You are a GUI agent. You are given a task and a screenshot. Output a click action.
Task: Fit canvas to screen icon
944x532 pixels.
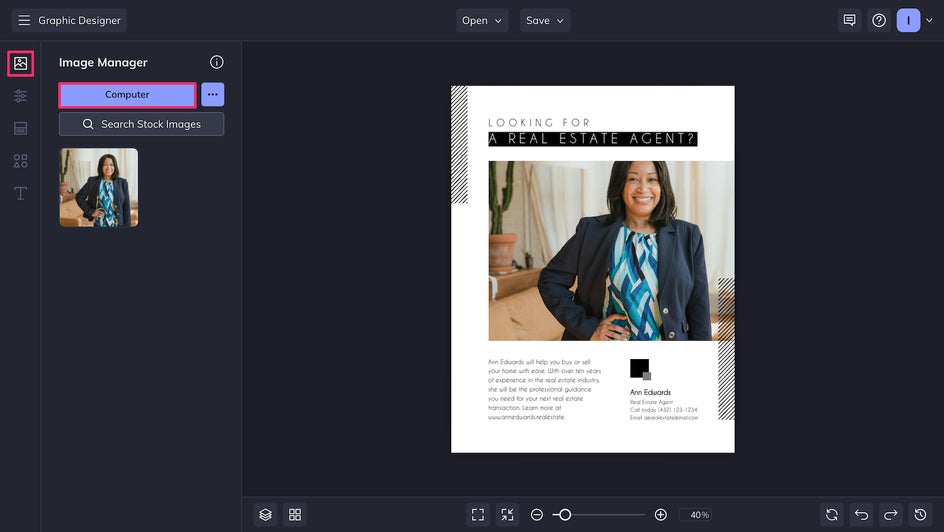click(478, 515)
